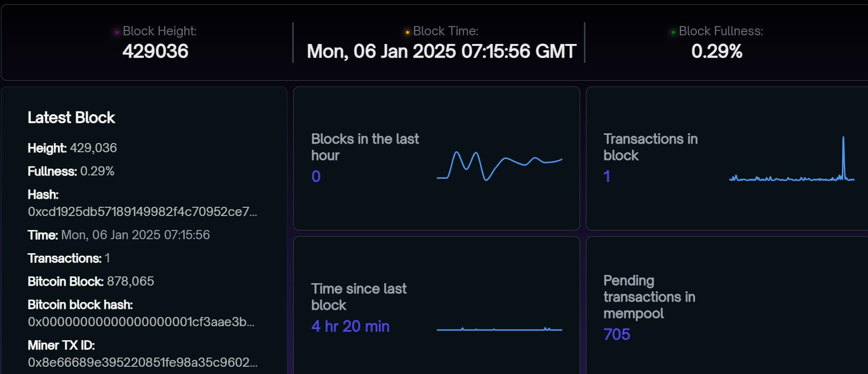Click the Time since last block sparkline

pyautogui.click(x=499, y=329)
